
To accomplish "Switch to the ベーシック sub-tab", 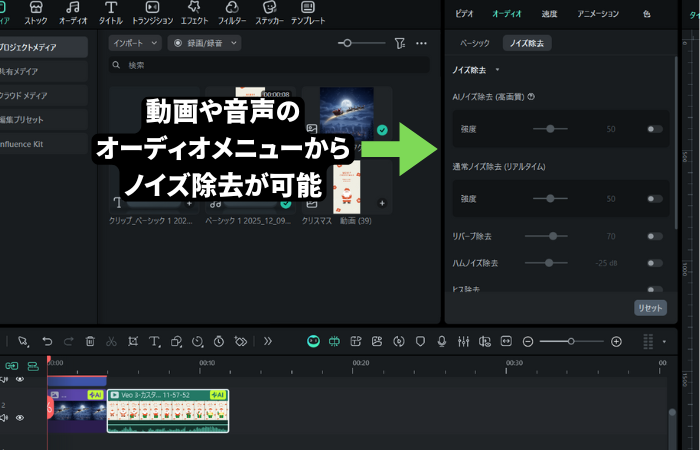I will pos(475,43).
